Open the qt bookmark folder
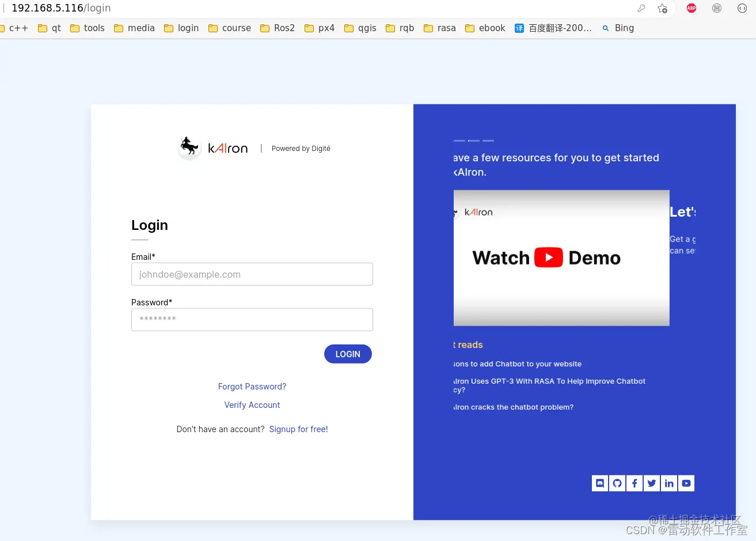756x541 pixels. (50, 28)
